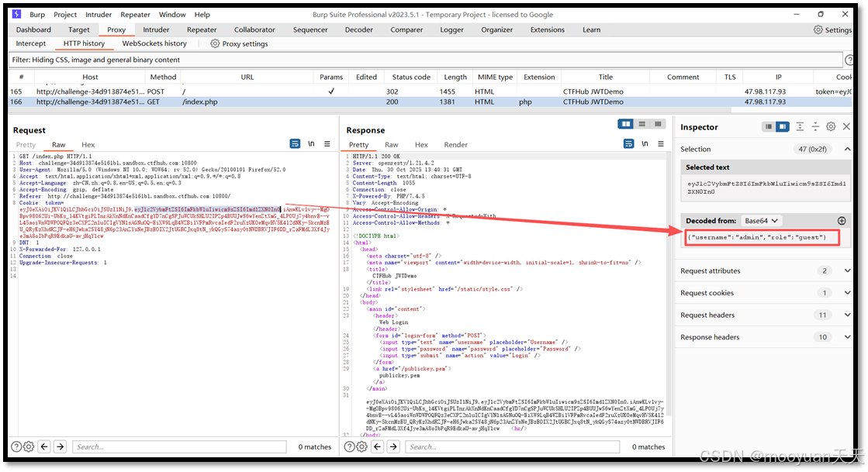Open the Request pane hamburger options menu
The image size is (868, 472).
(x=327, y=144)
